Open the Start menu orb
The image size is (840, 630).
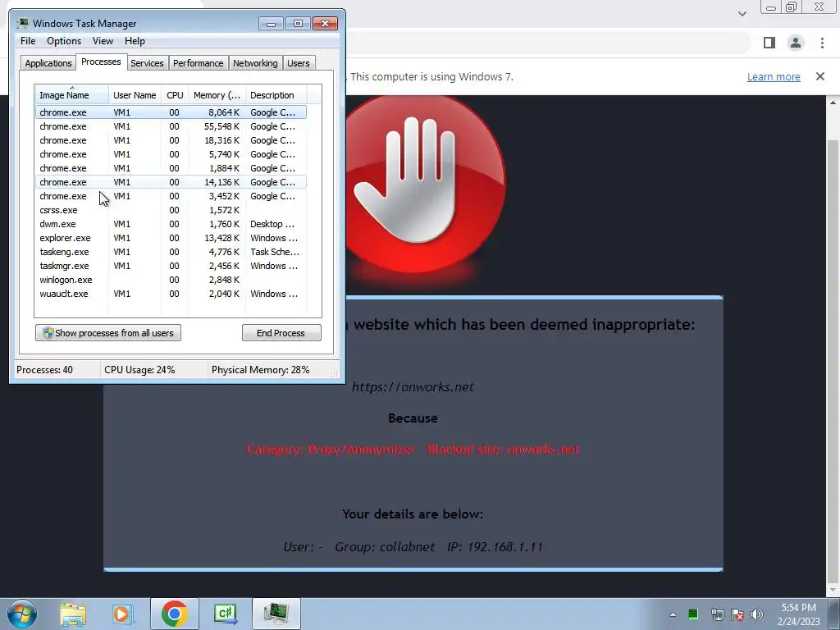pos(22,614)
